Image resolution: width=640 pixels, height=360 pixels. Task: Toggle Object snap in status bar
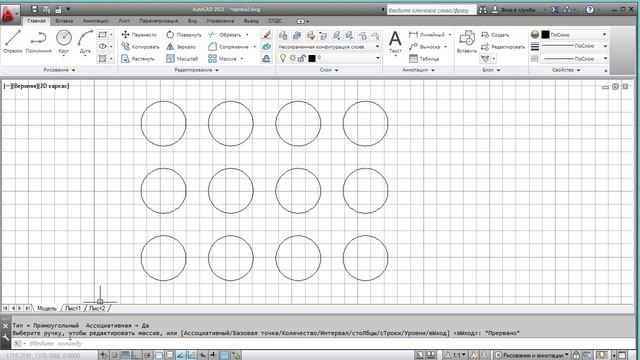click(158, 356)
